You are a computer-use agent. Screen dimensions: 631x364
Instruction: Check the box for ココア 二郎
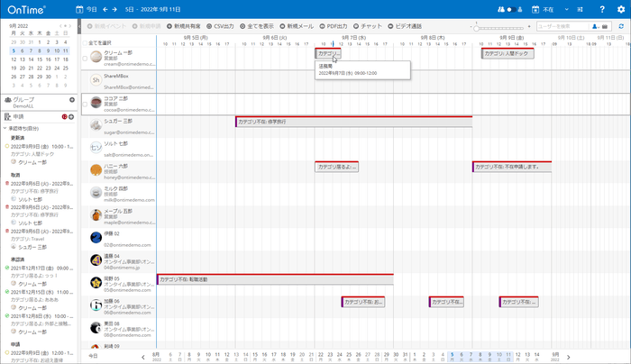click(x=85, y=104)
